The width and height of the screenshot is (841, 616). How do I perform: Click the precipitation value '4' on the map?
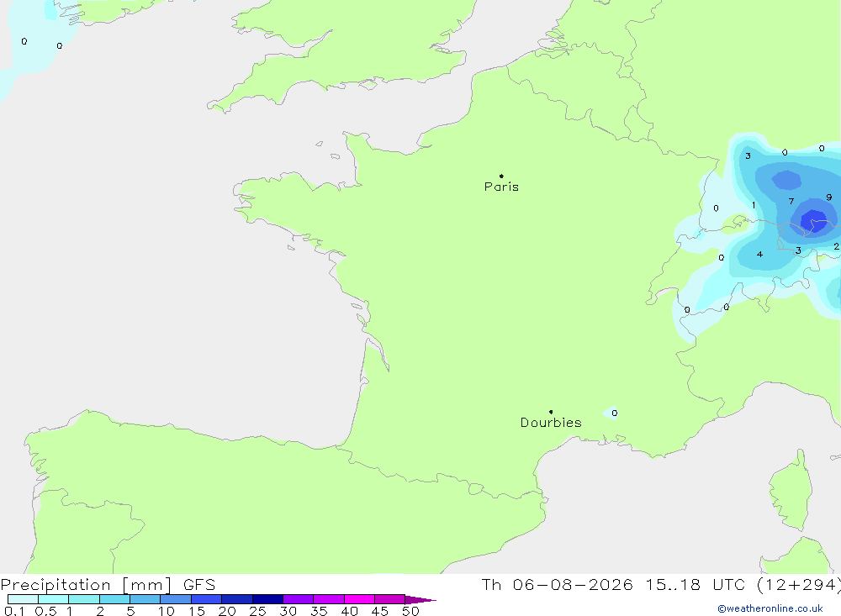759,254
